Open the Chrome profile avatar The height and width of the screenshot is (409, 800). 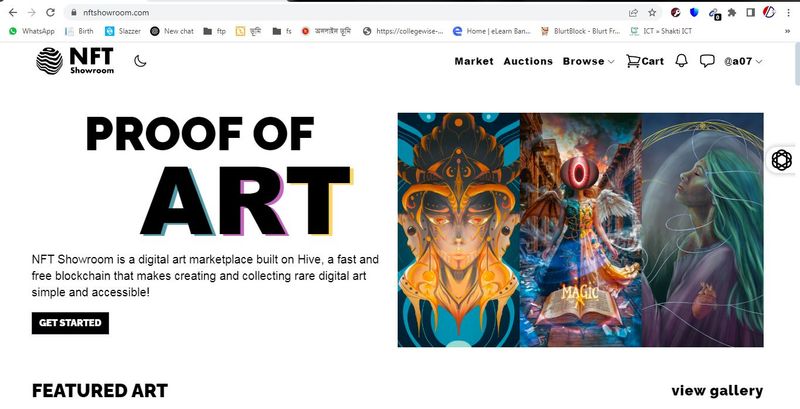[769, 12]
